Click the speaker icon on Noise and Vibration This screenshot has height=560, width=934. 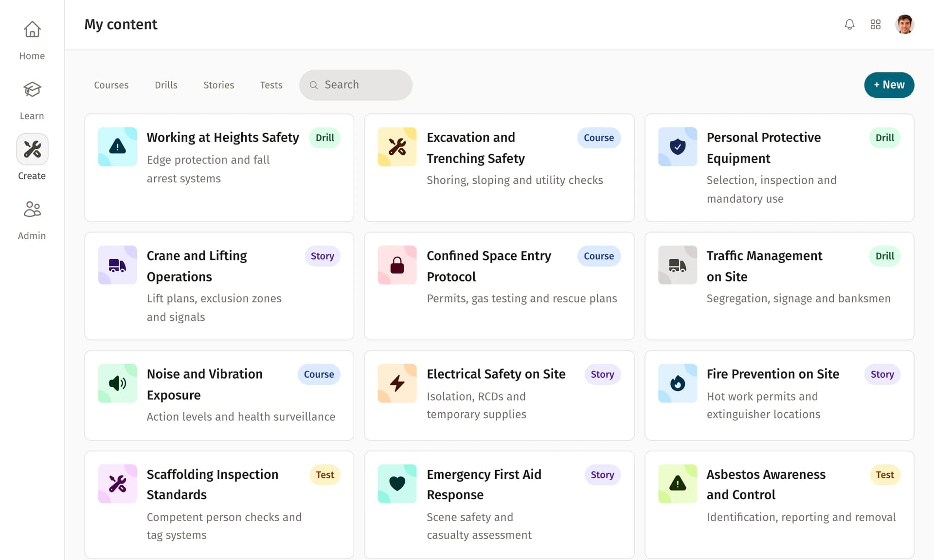pos(117,383)
